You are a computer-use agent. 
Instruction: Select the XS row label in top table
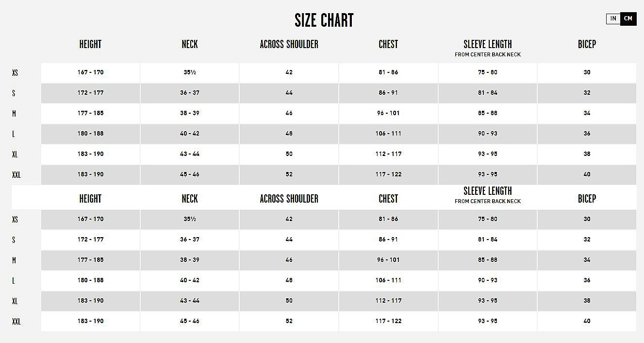(x=15, y=73)
